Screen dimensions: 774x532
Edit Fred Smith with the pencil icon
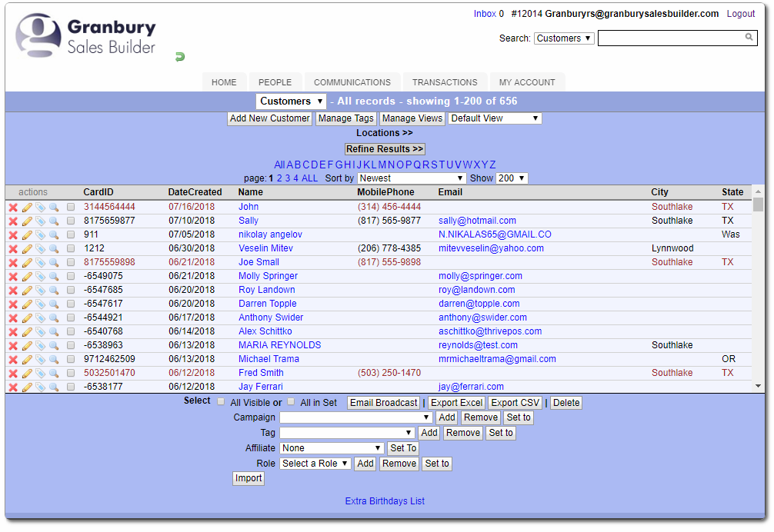[x=27, y=373]
